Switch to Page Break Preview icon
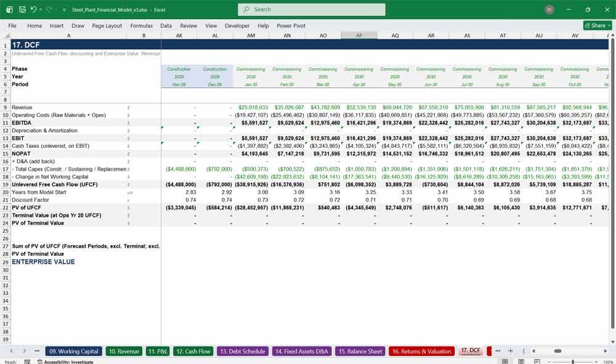 [x=537, y=362]
